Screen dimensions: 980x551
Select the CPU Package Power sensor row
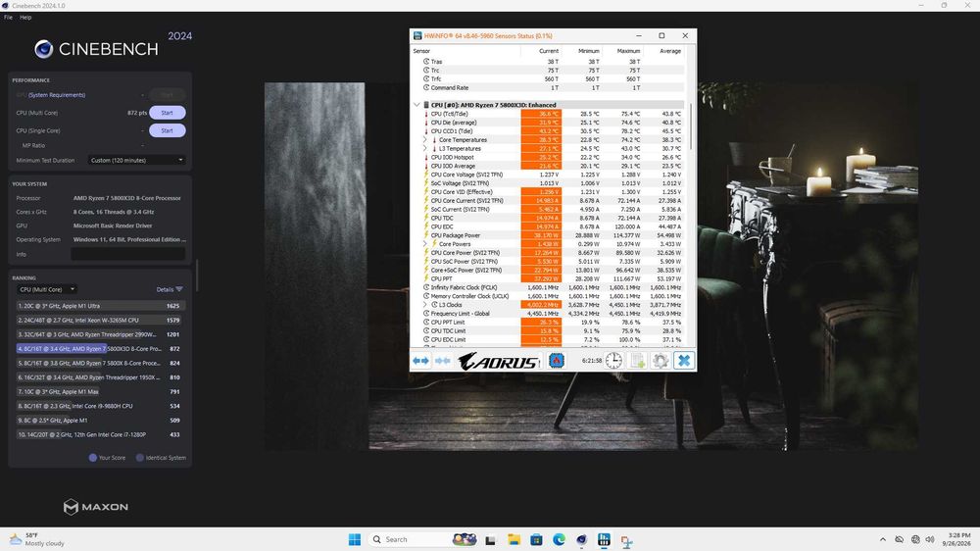pos(548,235)
